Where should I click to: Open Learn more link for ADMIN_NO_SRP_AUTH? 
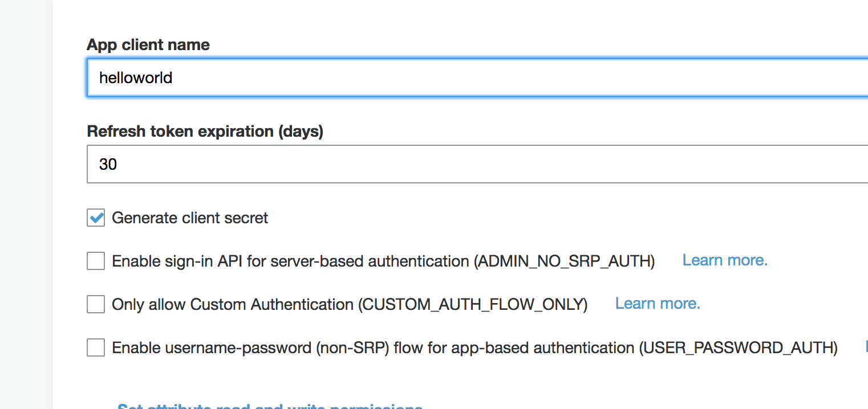[725, 260]
